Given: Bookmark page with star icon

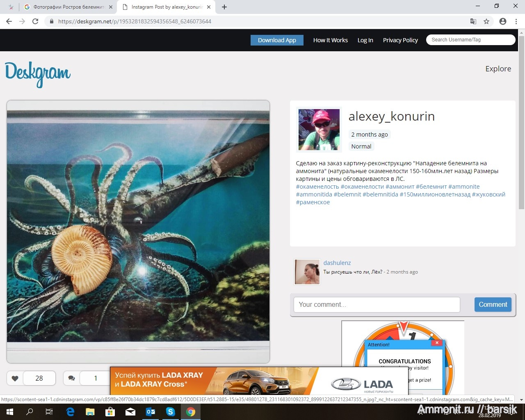Looking at the screenshot, I should (486, 21).
